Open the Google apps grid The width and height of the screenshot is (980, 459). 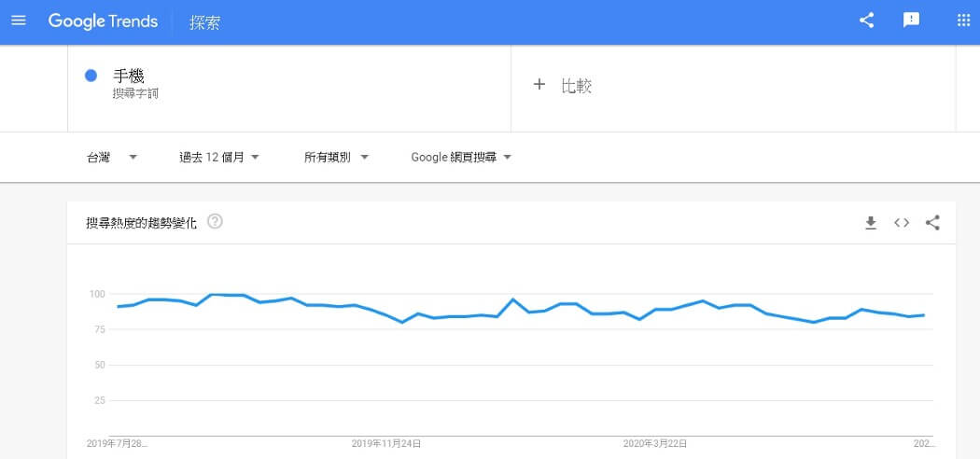(963, 21)
